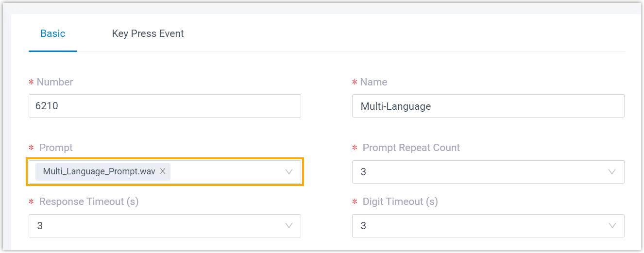
Task: Click the Number field label
Action: pyautogui.click(x=55, y=82)
